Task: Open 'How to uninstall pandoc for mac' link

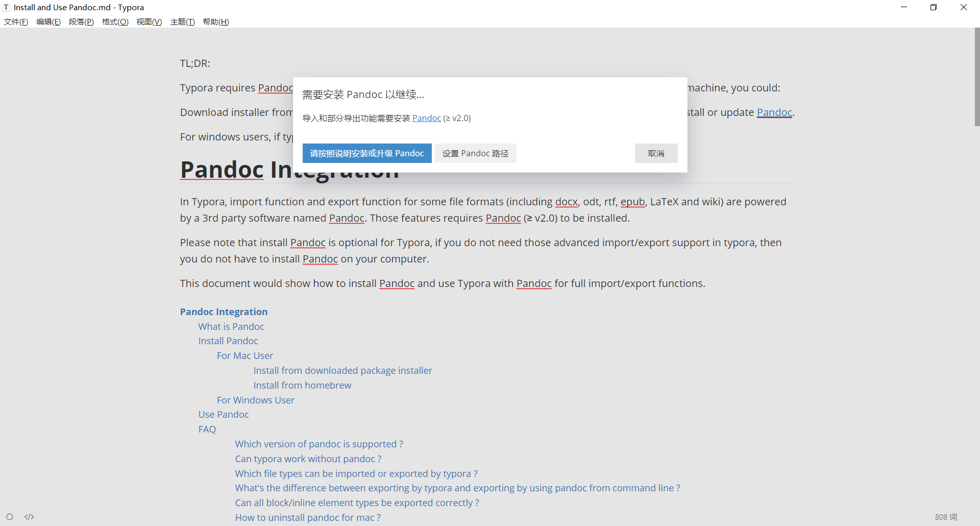Action: [x=308, y=517]
